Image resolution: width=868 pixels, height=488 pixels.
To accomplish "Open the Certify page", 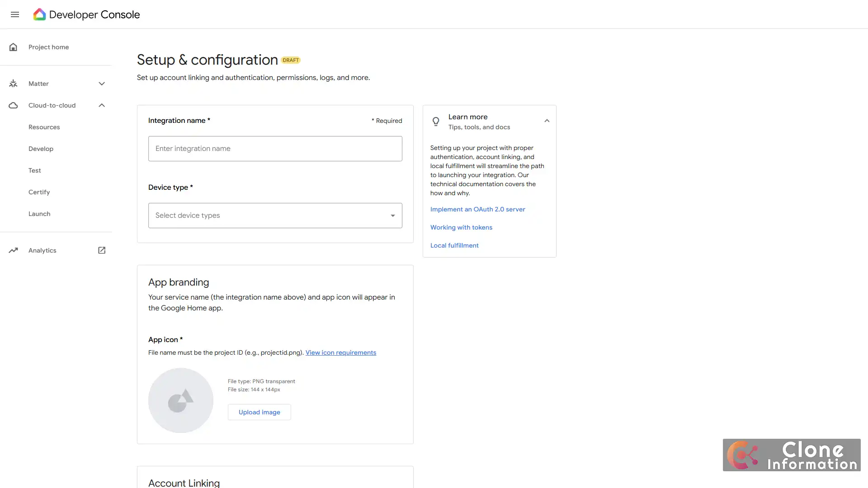I will pyautogui.click(x=39, y=192).
